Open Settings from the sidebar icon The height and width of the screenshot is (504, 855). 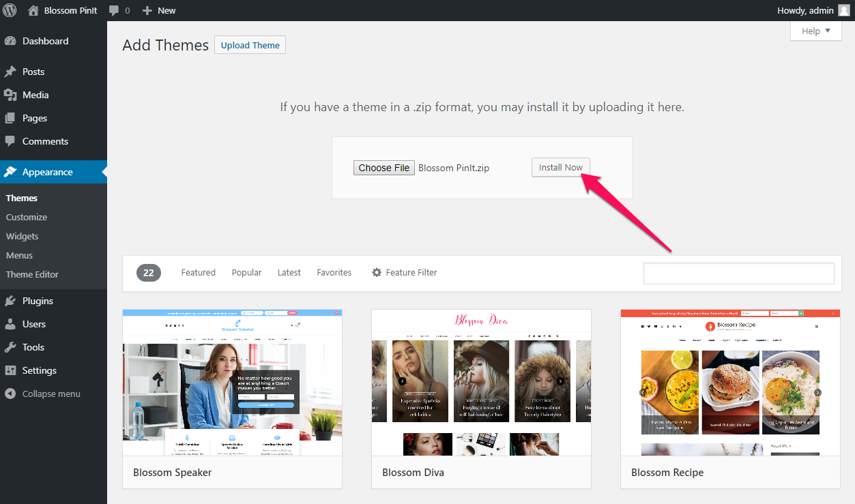(10, 370)
